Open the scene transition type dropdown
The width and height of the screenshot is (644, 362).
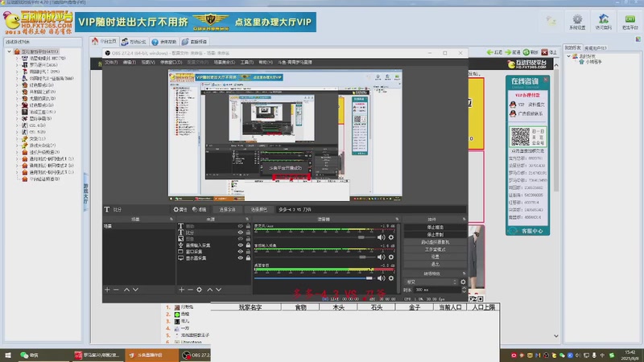click(x=431, y=282)
